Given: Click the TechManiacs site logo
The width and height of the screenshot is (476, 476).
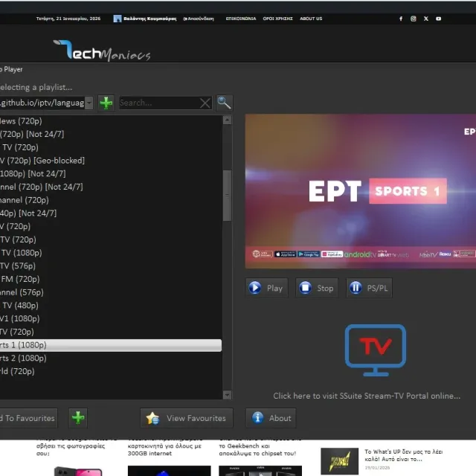Looking at the screenshot, I should [x=102, y=50].
